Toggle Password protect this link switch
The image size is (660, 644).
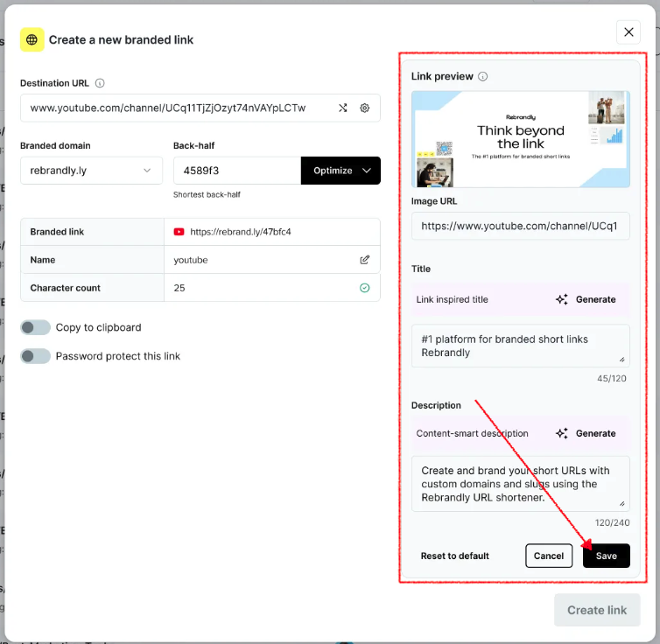click(35, 356)
